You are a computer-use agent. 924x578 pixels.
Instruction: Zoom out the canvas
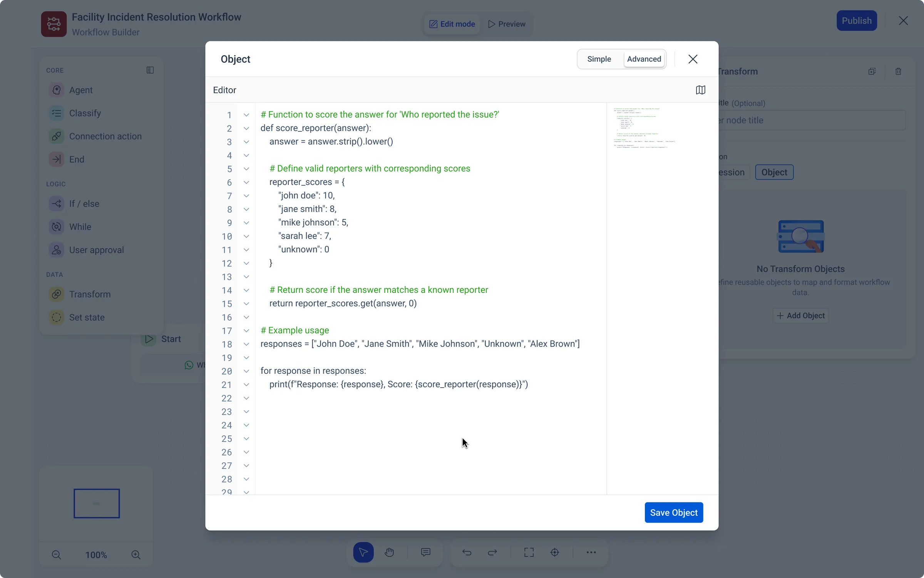(56, 554)
